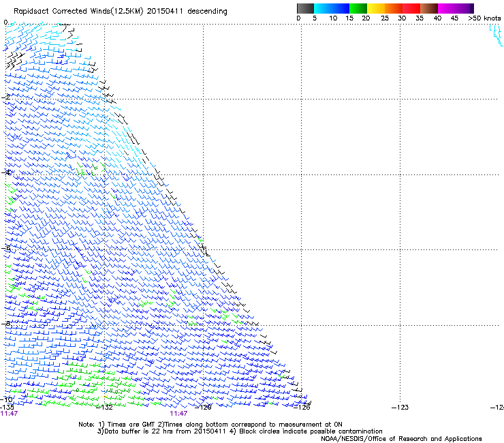Click the '-135' longitude axis label

point(7,407)
